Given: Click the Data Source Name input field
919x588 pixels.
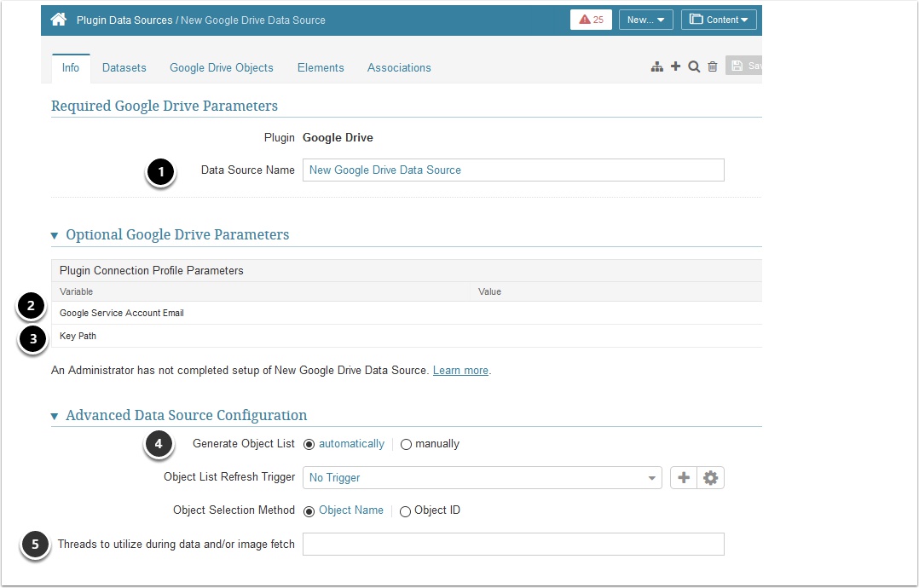Looking at the screenshot, I should (513, 170).
